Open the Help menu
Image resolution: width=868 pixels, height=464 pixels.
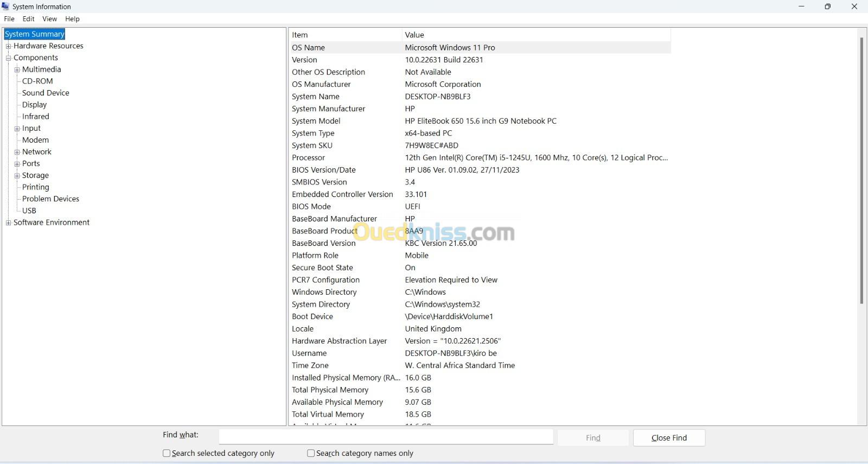point(72,18)
